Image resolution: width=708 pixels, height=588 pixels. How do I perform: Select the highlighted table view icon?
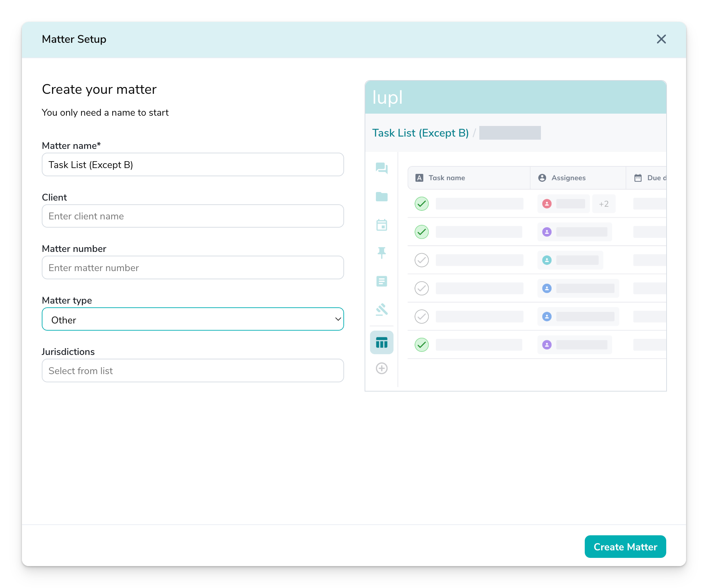[381, 342]
